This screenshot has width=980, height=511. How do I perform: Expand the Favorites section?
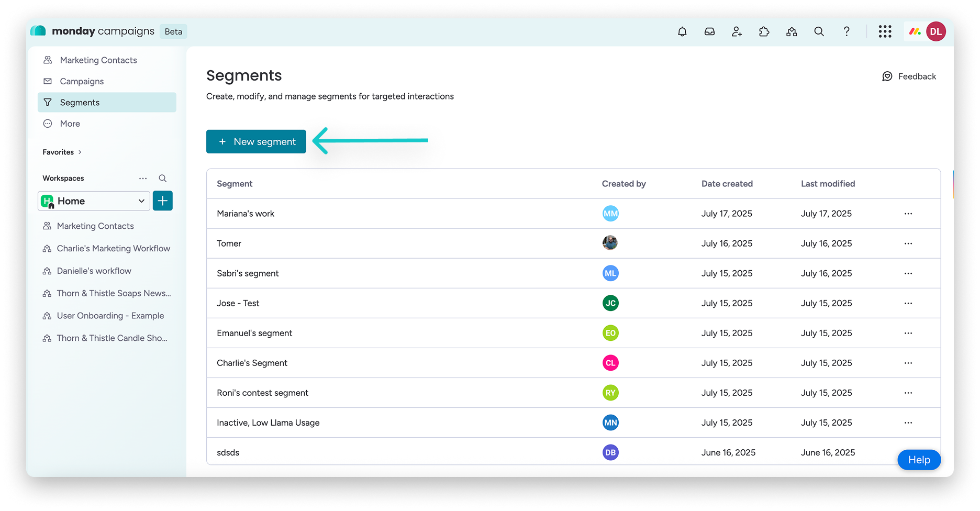[62, 152]
